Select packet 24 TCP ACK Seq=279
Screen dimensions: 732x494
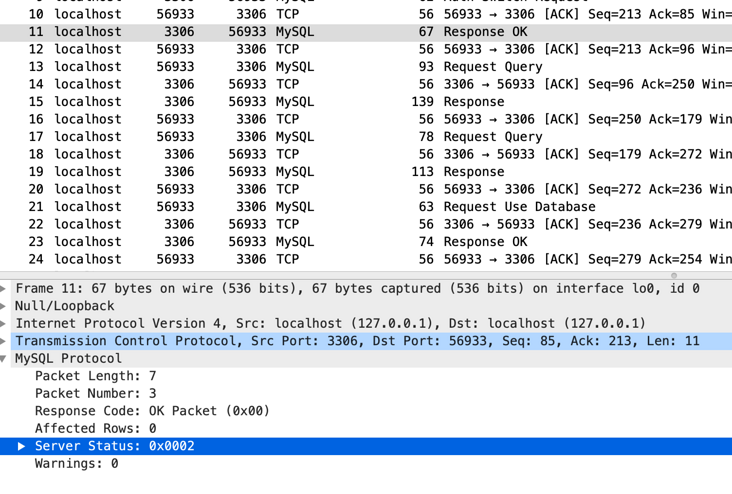tap(366, 259)
